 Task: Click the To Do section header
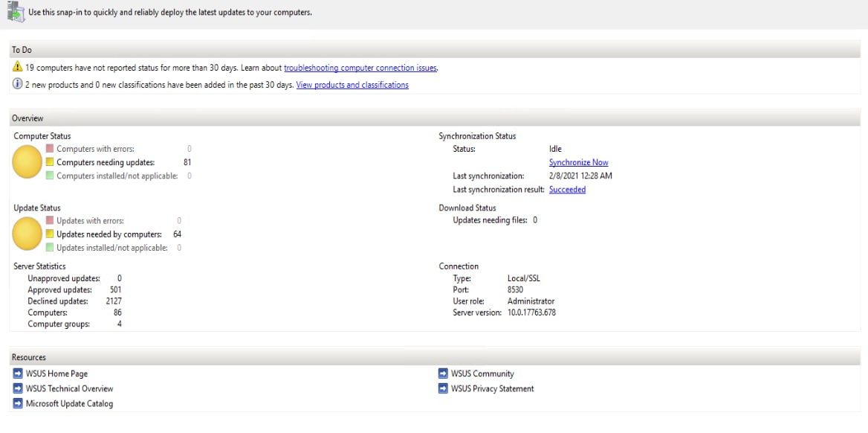435,50
